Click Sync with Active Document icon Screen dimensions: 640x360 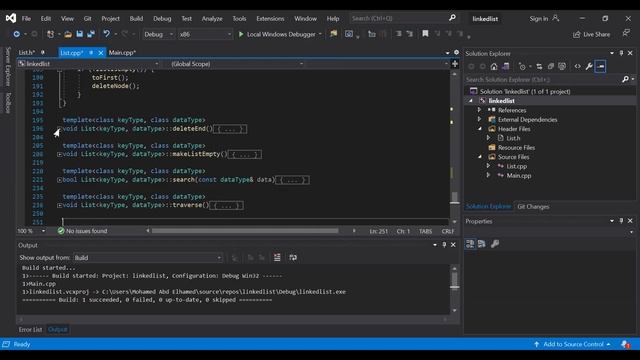click(539, 66)
